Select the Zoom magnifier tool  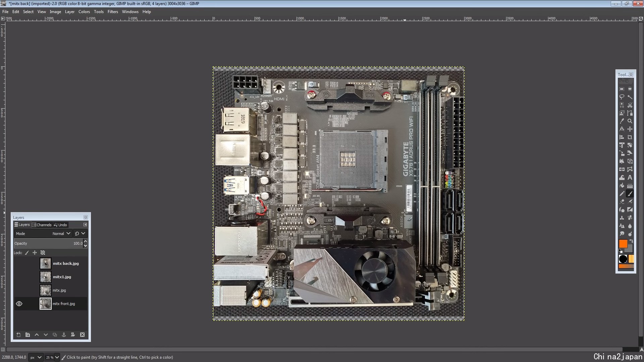click(x=630, y=121)
